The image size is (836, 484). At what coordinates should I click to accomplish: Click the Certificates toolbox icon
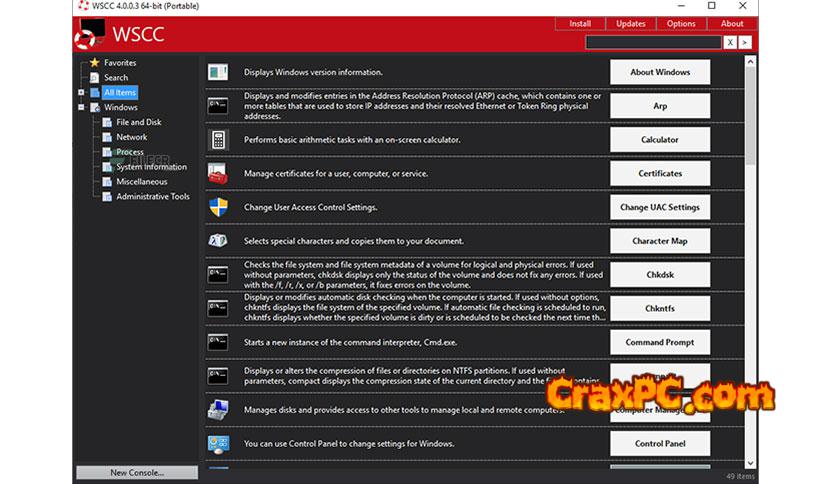coord(218,173)
